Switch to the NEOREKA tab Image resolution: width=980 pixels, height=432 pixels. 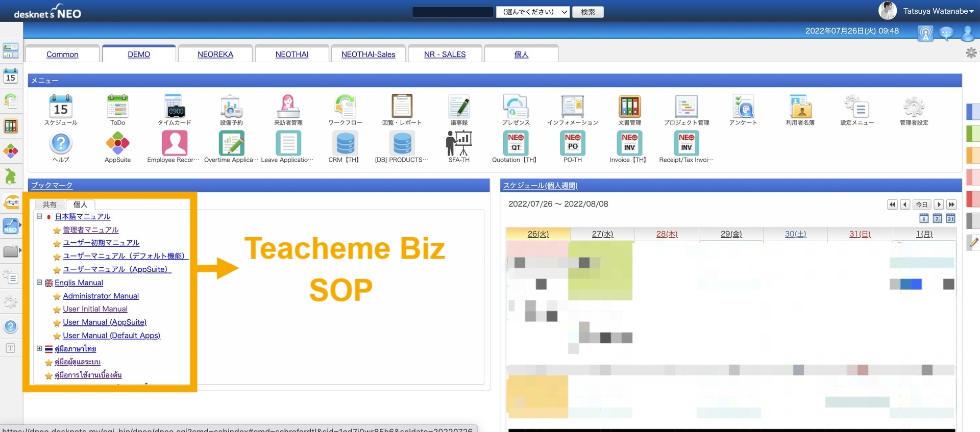click(215, 54)
